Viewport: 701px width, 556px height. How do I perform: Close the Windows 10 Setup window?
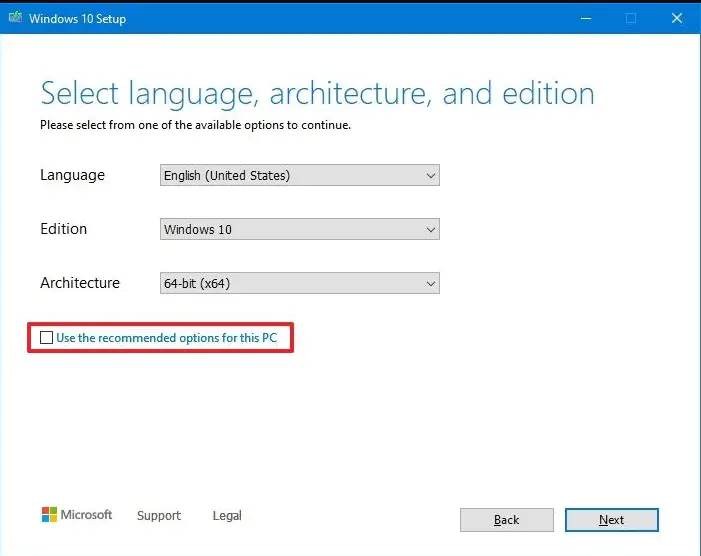677,18
